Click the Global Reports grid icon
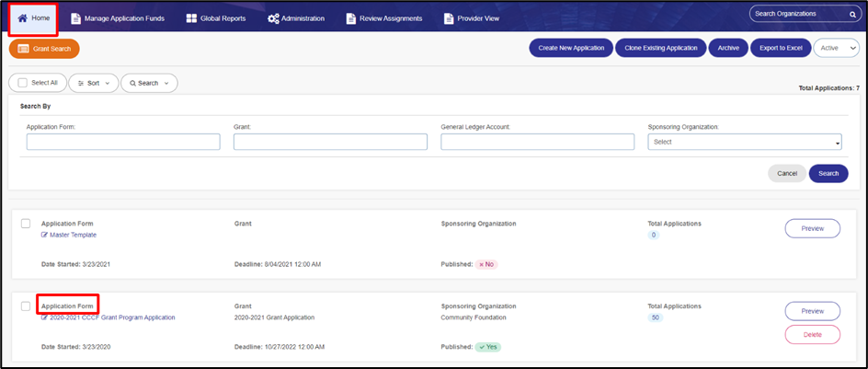Screen dimensions: 868x369 coord(191,18)
